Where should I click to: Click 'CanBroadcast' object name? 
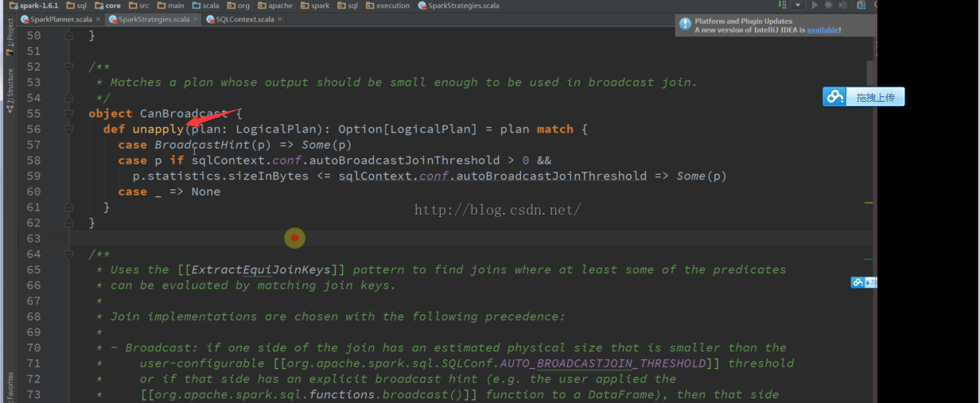[x=184, y=114]
